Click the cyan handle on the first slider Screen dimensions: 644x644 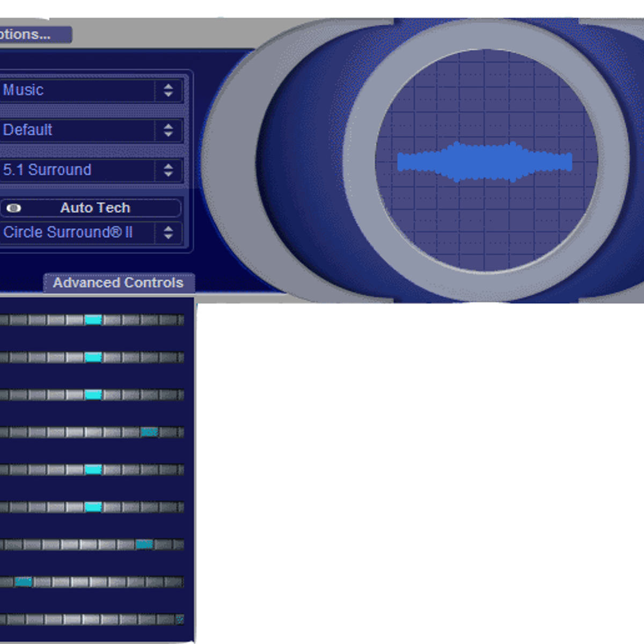(x=93, y=320)
